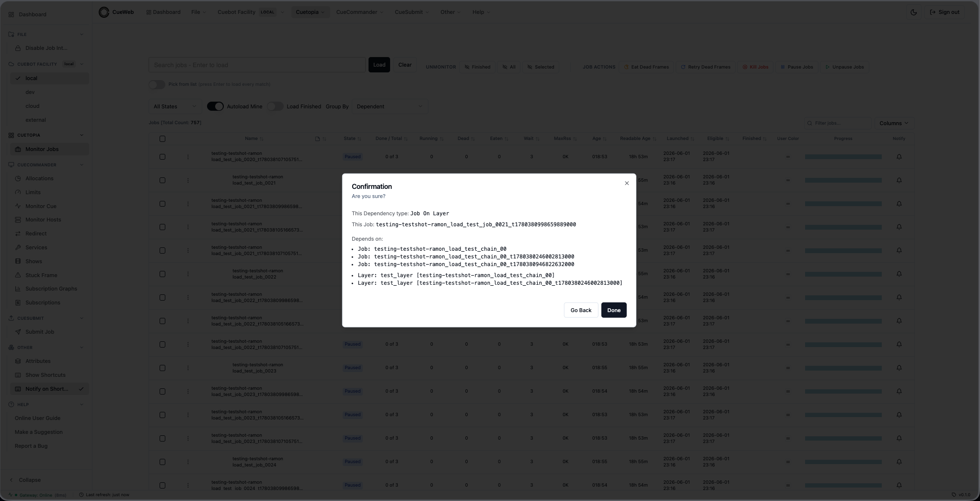Sort the table by Name column
Screen dimensions: 980x501
[254, 139]
